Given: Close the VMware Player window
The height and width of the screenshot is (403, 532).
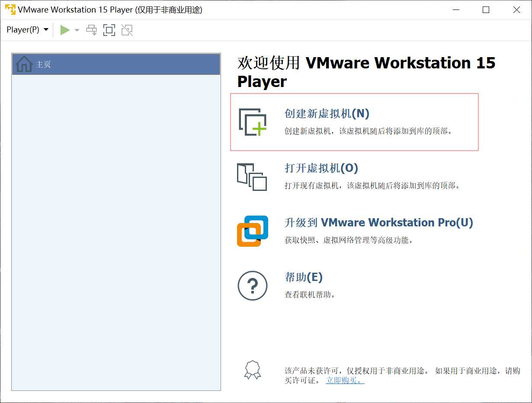Looking at the screenshot, I should click(516, 10).
